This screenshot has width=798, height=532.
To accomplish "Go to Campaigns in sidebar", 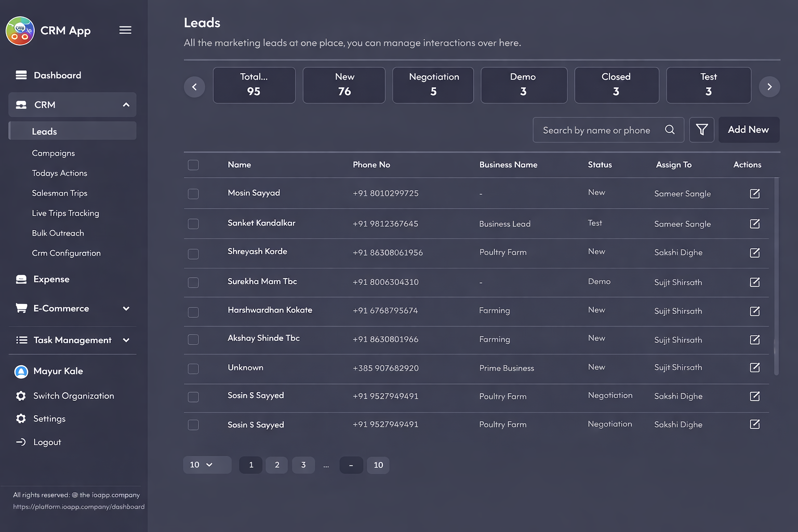I will (x=54, y=153).
